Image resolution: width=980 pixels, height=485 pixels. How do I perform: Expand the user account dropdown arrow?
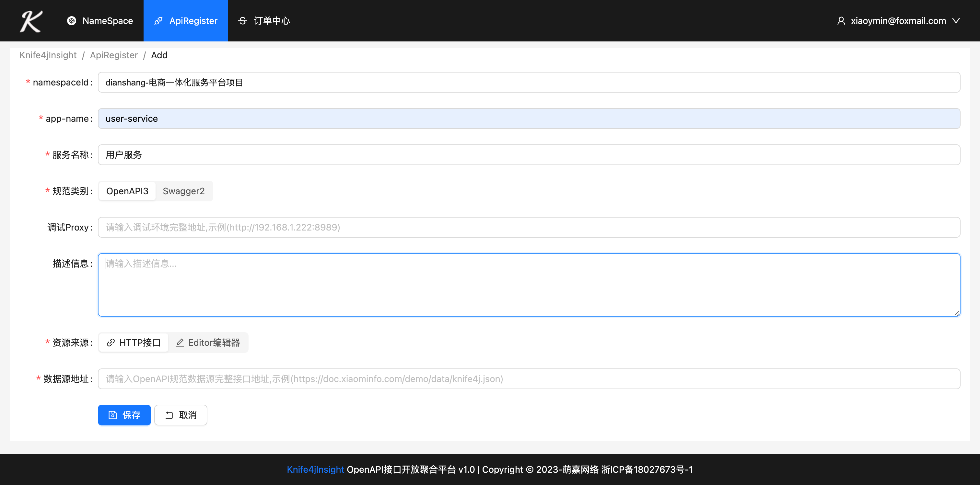[956, 20]
